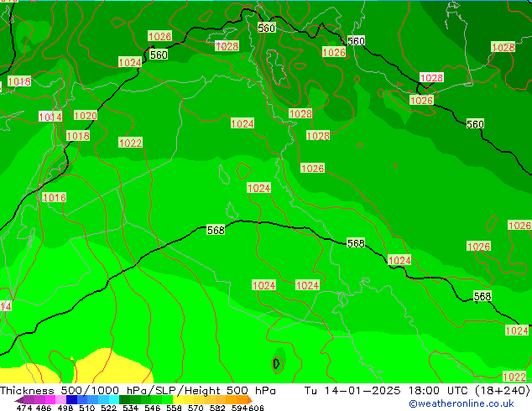Click the '498' legend value
Screen dimensions: 532x411
[x=65, y=408]
